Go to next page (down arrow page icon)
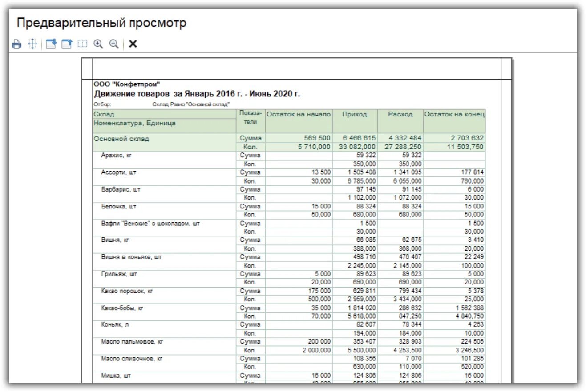Viewport: 586px width, 392px height. click(x=51, y=44)
